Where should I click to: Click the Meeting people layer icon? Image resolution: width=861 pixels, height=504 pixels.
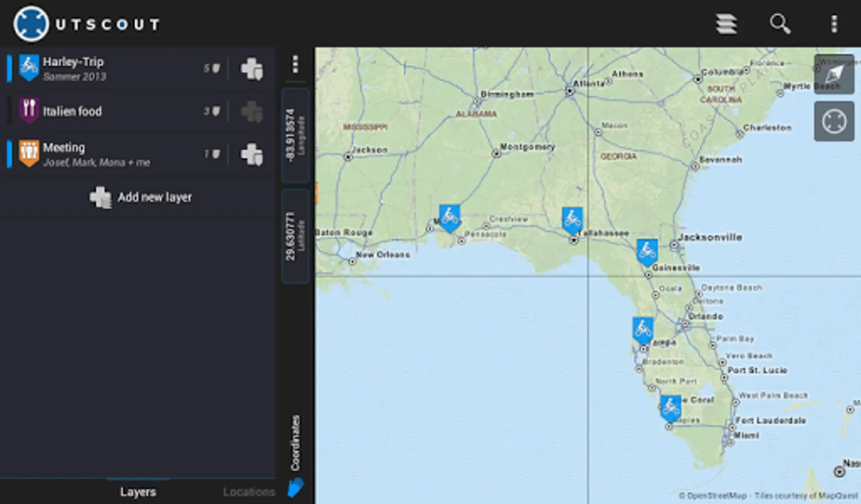tap(29, 153)
